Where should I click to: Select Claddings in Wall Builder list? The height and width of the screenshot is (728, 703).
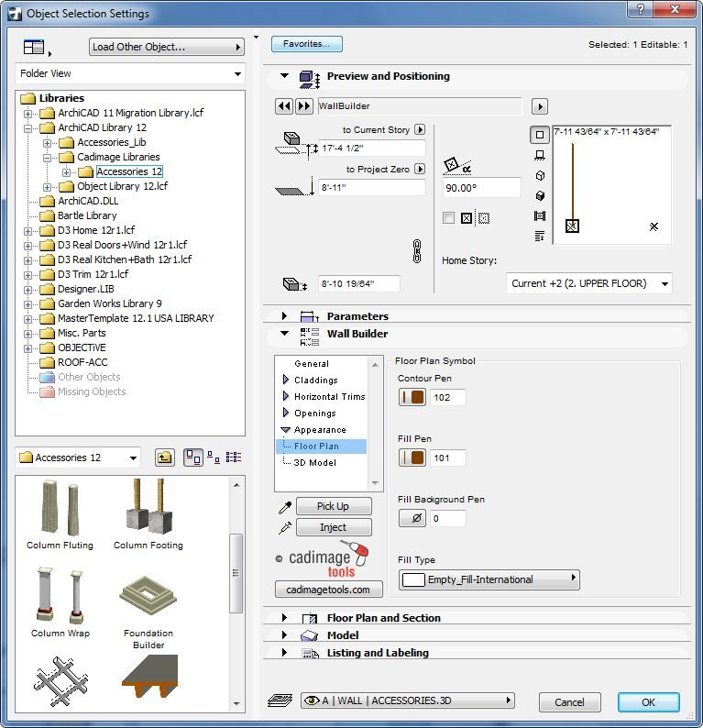click(315, 381)
